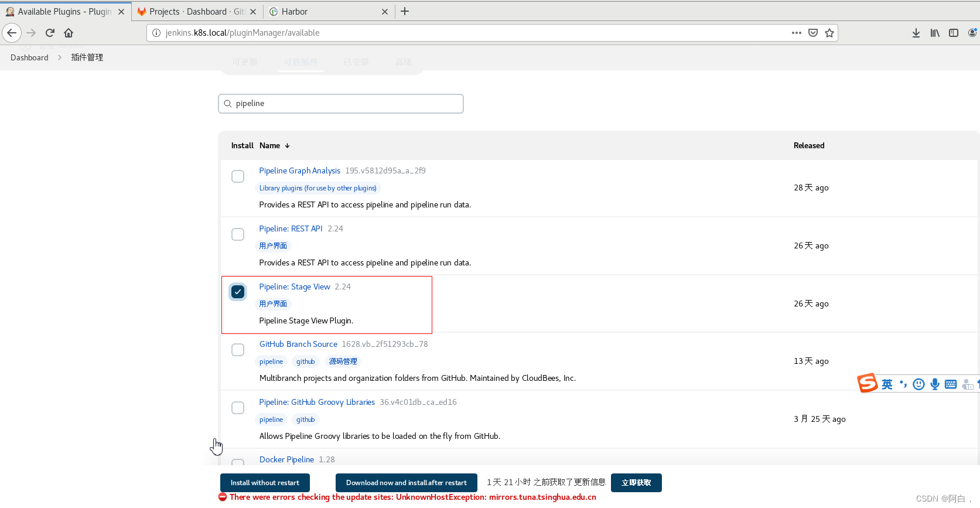Open 插件管理 breadcrumb link
The image size is (980, 508).
click(x=87, y=57)
